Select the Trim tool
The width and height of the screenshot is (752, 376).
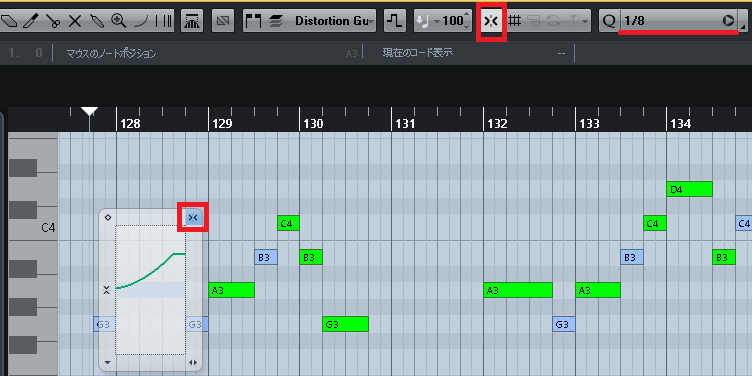31,21
